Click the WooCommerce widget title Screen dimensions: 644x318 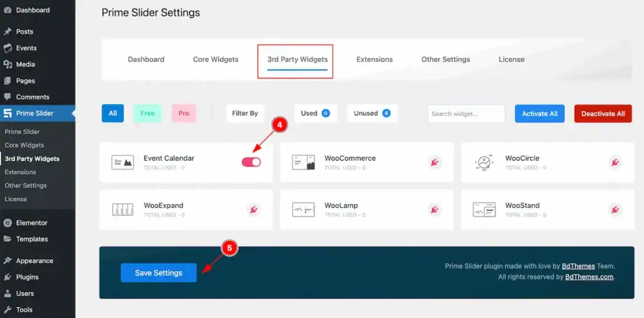pyautogui.click(x=350, y=158)
